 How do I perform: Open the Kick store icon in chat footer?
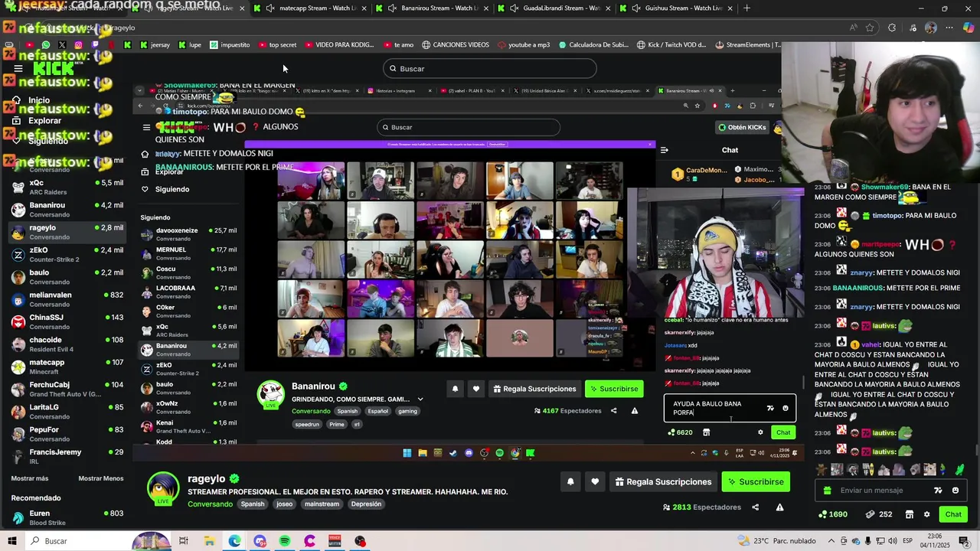pyautogui.click(x=909, y=514)
